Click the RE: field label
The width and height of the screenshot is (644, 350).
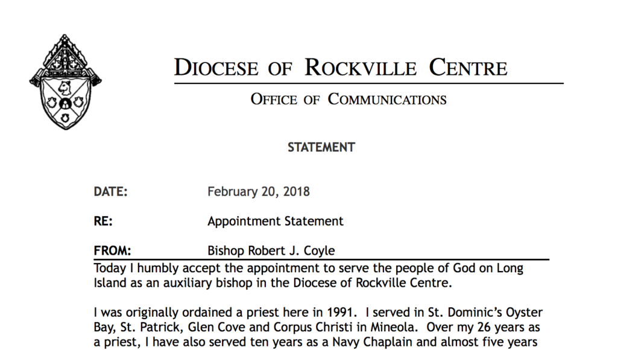[x=103, y=221]
